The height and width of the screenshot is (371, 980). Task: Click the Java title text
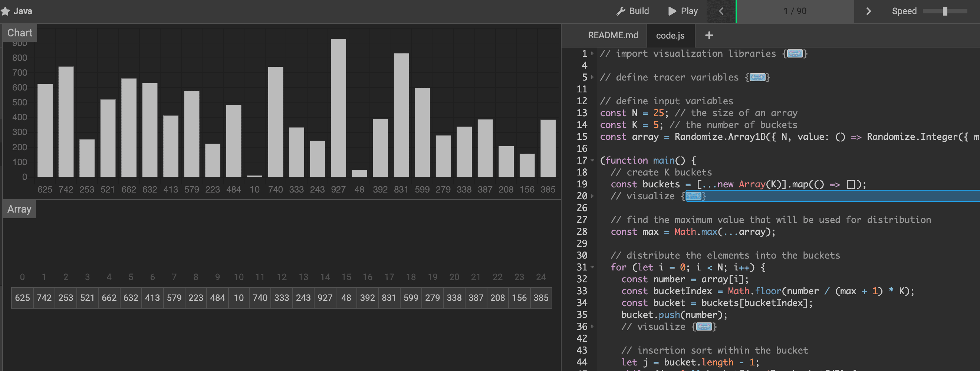[23, 11]
